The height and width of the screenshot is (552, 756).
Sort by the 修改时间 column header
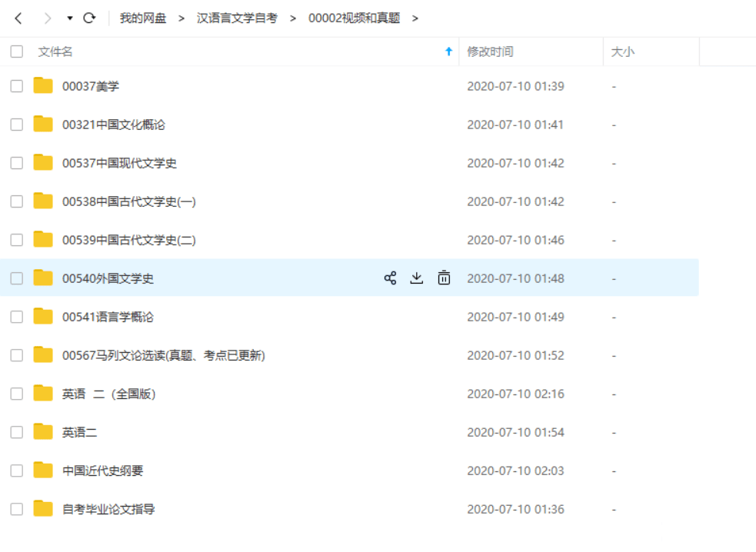(490, 52)
